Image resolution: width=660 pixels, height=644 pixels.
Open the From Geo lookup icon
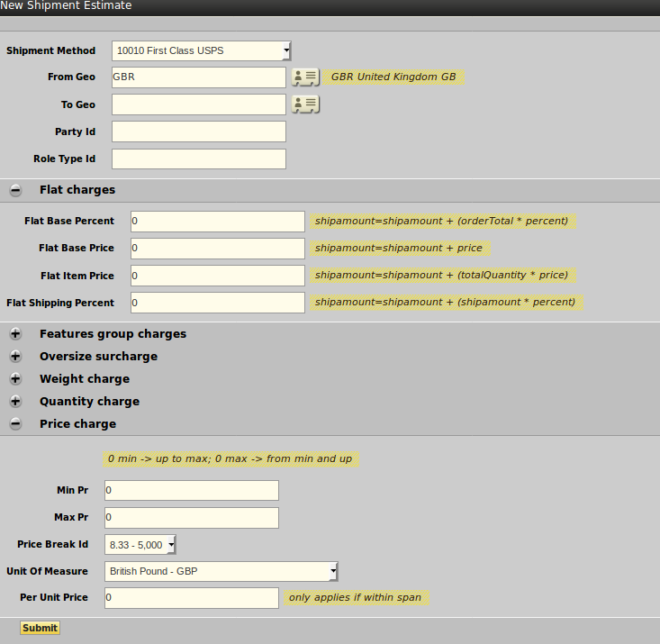tap(305, 77)
